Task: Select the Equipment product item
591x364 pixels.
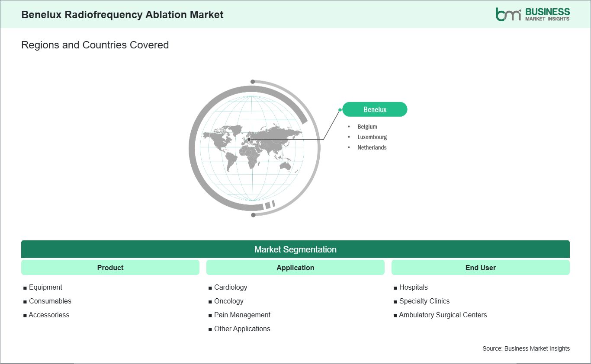Action: pyautogui.click(x=45, y=287)
